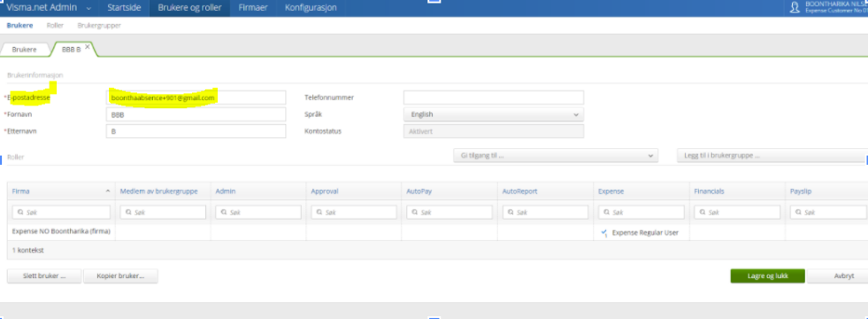Click the user profile icon in header

click(x=795, y=7)
